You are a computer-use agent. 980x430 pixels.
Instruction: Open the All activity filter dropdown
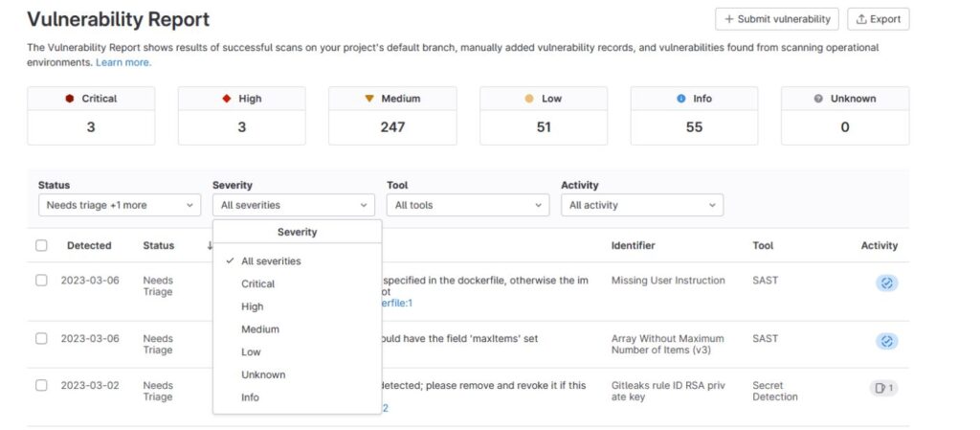[x=641, y=205]
